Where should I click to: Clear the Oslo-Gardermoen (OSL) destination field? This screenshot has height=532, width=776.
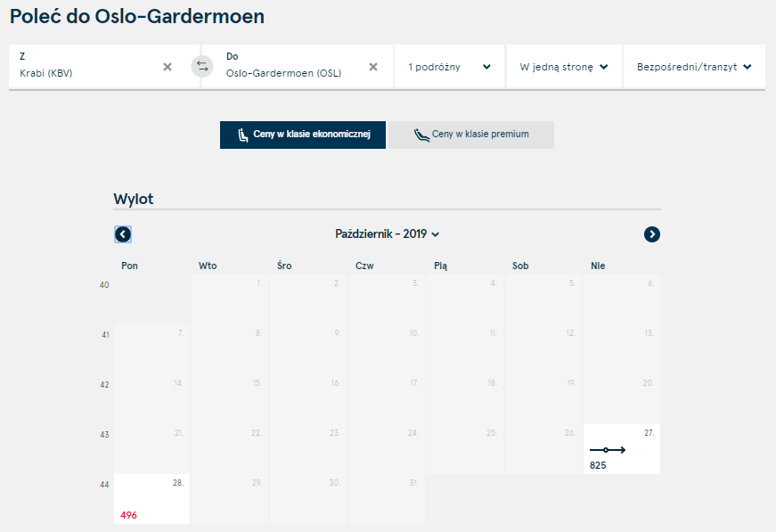[373, 67]
